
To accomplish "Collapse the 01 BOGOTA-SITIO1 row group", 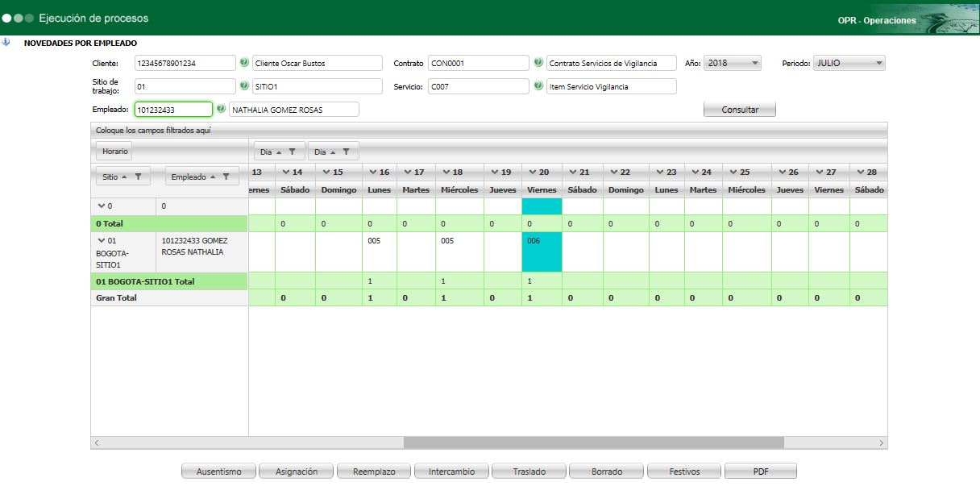I will tap(101, 240).
